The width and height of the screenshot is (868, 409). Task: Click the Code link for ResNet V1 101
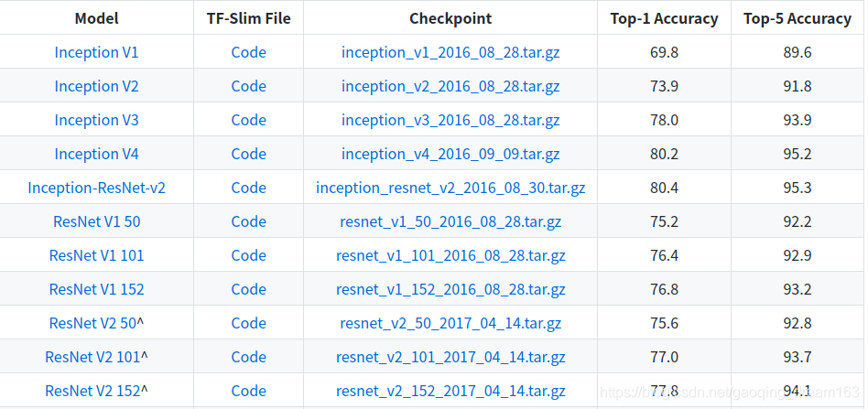coord(248,255)
